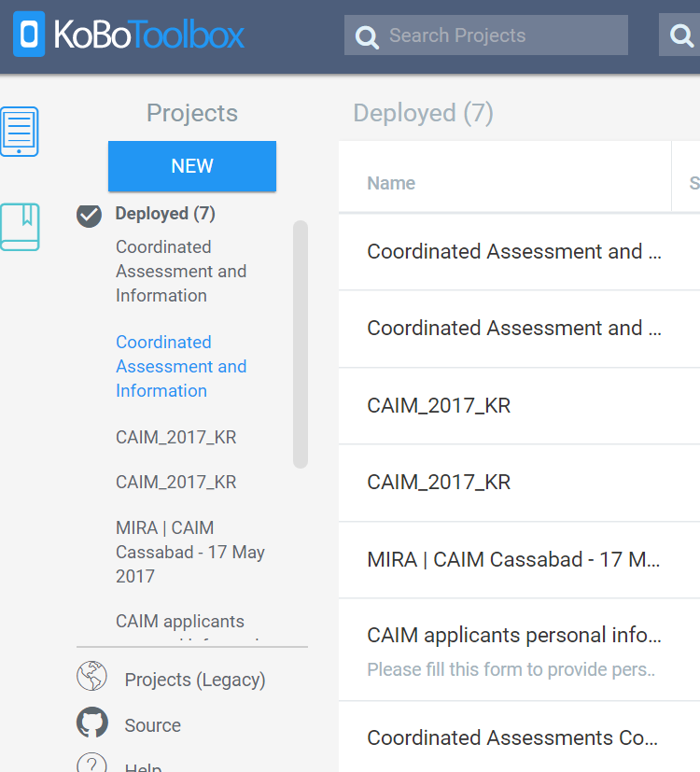
Task: Click the Name column header
Action: 391,183
